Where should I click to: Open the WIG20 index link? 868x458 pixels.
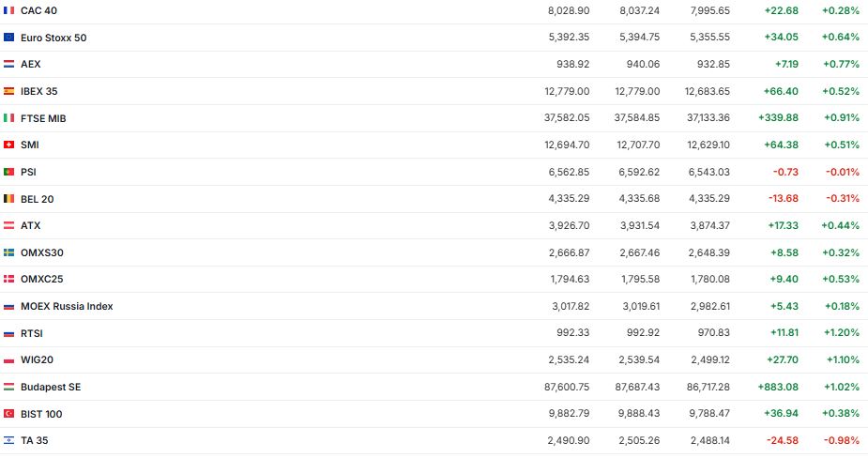[37, 360]
